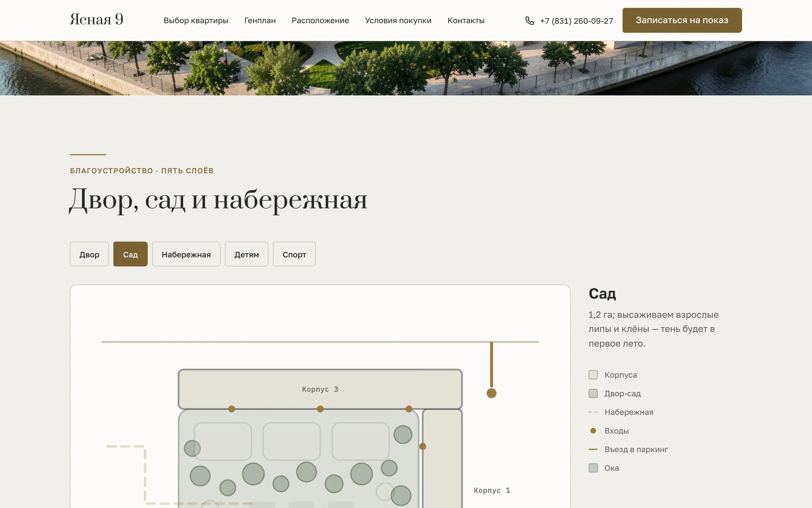Viewport: 812px width, 508px height.
Task: Click the phone handset icon
Action: 529,21
